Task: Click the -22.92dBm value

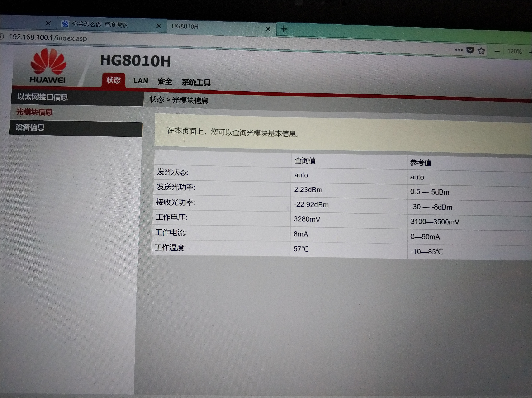Action: pyautogui.click(x=311, y=205)
